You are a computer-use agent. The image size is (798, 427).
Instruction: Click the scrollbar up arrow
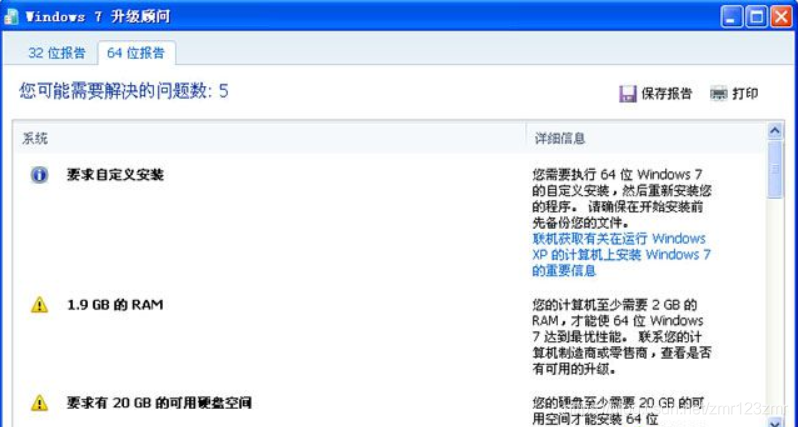[775, 131]
